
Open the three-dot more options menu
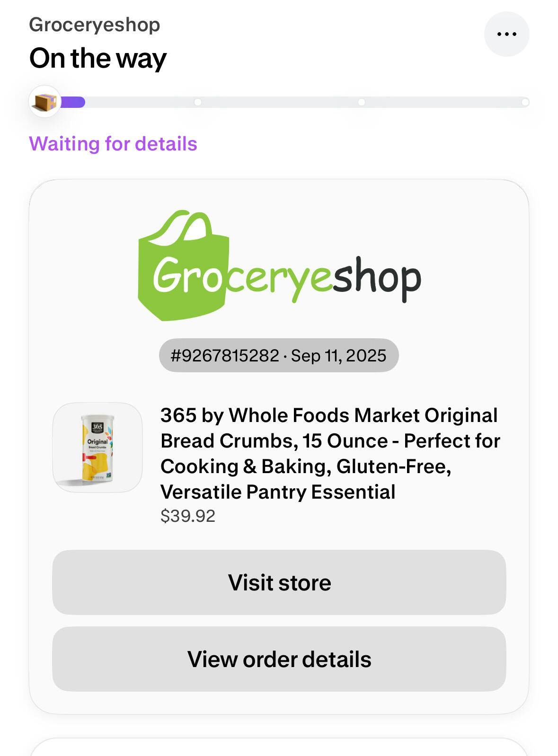[506, 34]
